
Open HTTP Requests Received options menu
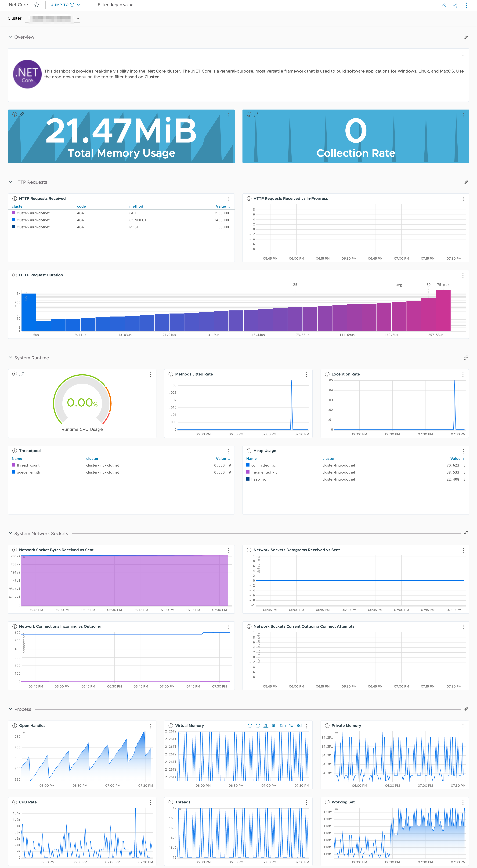pyautogui.click(x=229, y=199)
